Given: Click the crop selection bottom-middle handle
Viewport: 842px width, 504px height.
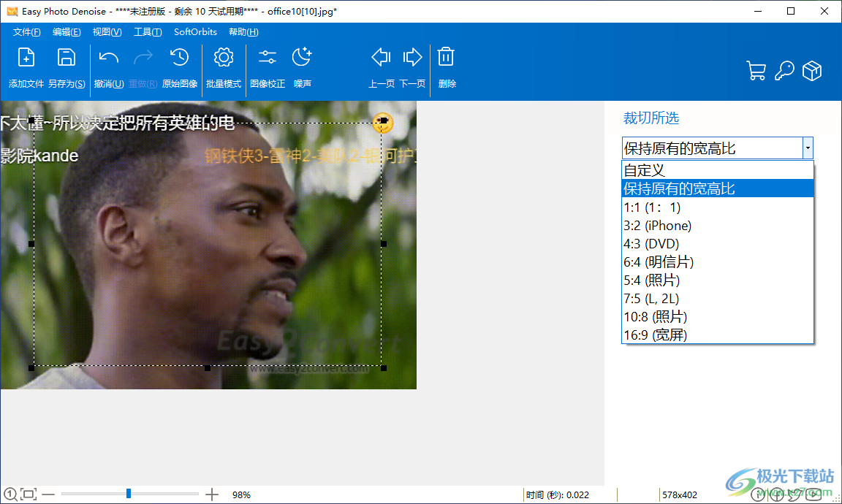Looking at the screenshot, I should click(x=208, y=367).
